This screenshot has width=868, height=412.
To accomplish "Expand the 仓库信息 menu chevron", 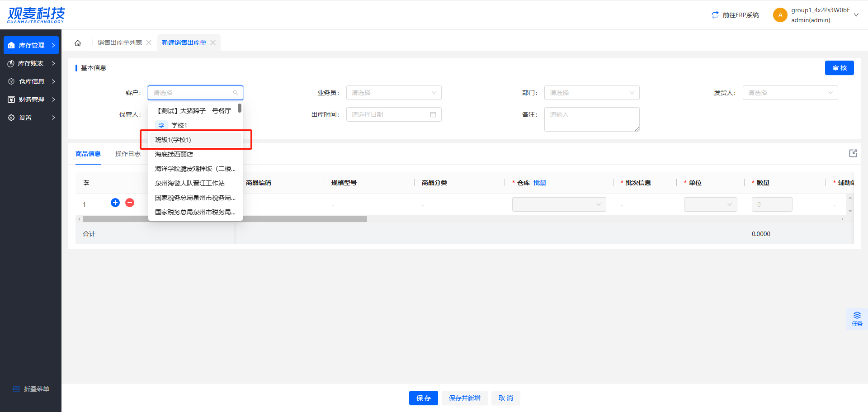I will (x=53, y=81).
